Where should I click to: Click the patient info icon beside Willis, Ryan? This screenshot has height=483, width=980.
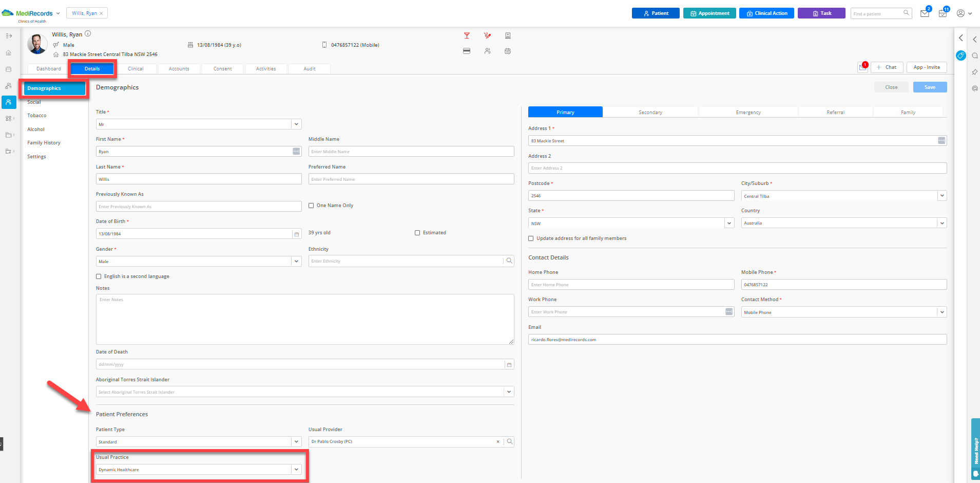(88, 33)
